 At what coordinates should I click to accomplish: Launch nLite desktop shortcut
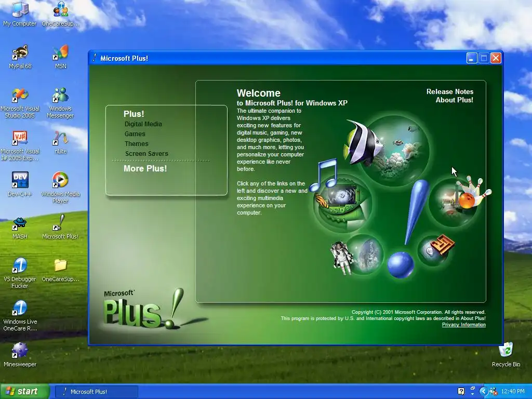[x=61, y=142]
